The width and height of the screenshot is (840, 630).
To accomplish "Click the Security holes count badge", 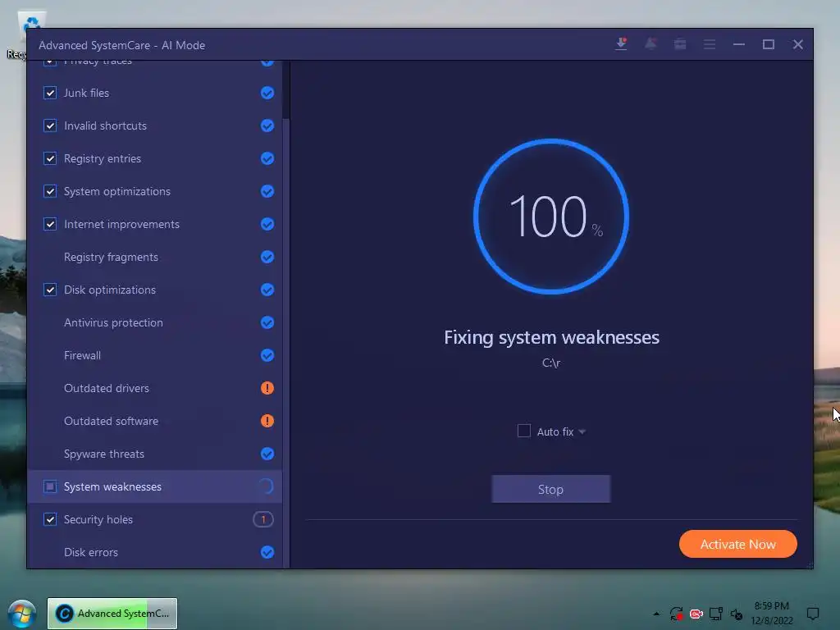I will pyautogui.click(x=263, y=519).
